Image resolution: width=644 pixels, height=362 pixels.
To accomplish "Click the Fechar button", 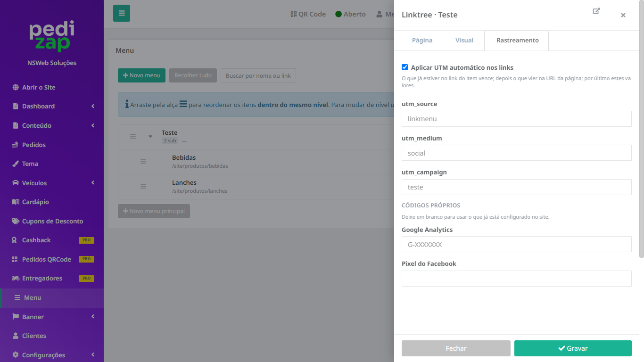I will point(456,348).
